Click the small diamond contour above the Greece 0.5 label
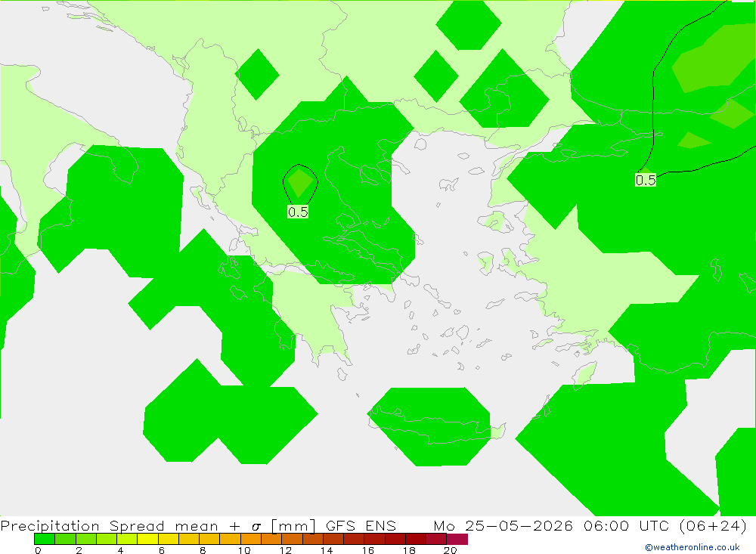Screen dimensions: 756x554 pos(300,184)
